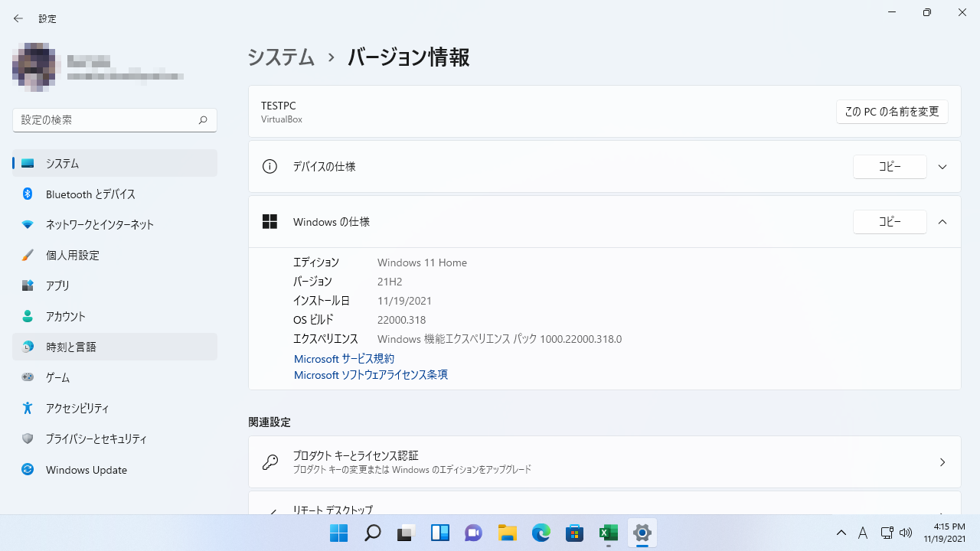Go to アカウント settings
980x551 pixels.
[x=65, y=317]
